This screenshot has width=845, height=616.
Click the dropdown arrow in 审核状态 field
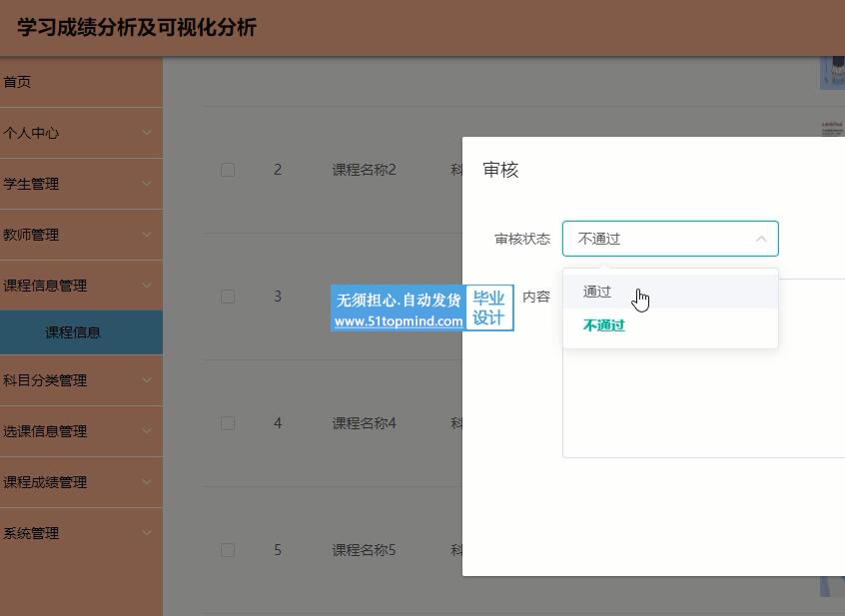[x=761, y=239]
